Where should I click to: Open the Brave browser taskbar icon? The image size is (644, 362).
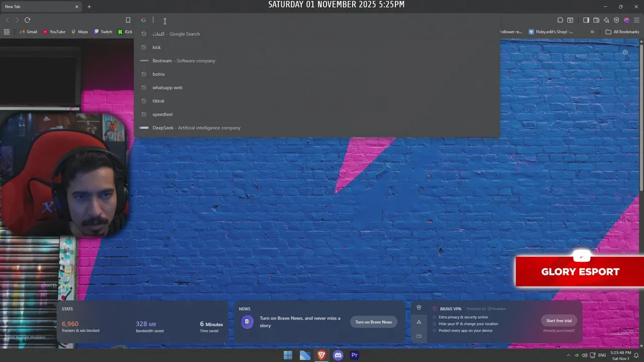[321, 355]
